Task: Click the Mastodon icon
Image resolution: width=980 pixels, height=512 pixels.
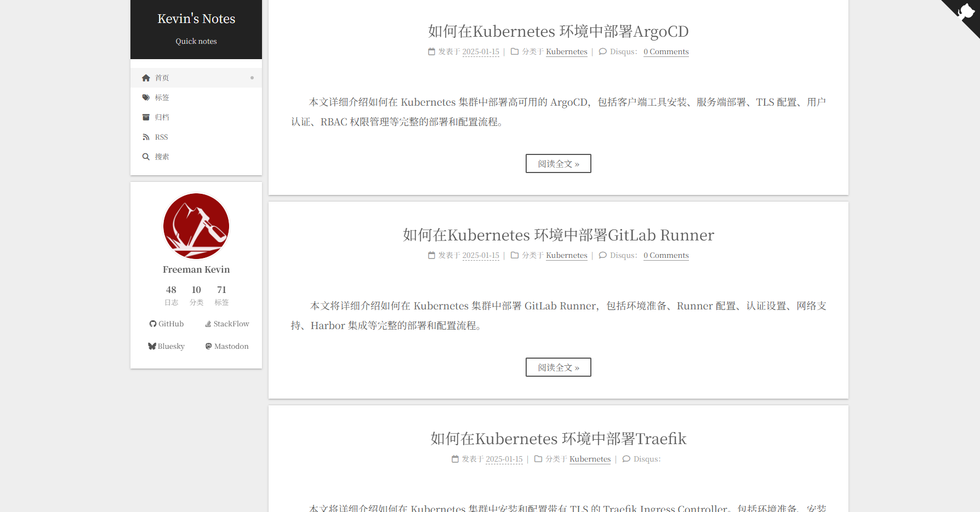Action: coord(209,346)
